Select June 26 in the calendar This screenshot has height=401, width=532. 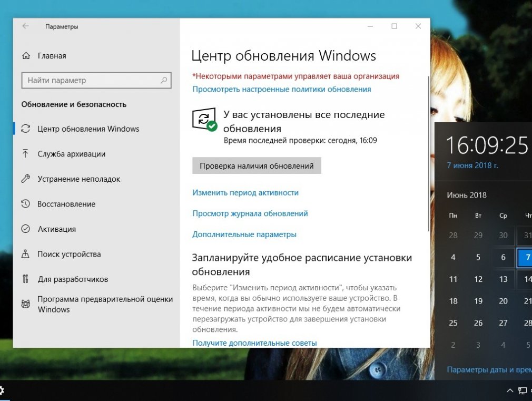click(x=478, y=323)
